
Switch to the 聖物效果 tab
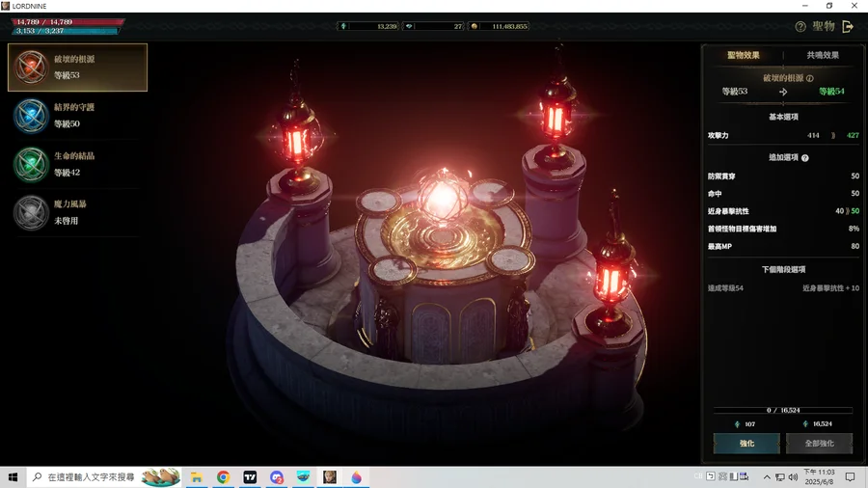pyautogui.click(x=743, y=55)
